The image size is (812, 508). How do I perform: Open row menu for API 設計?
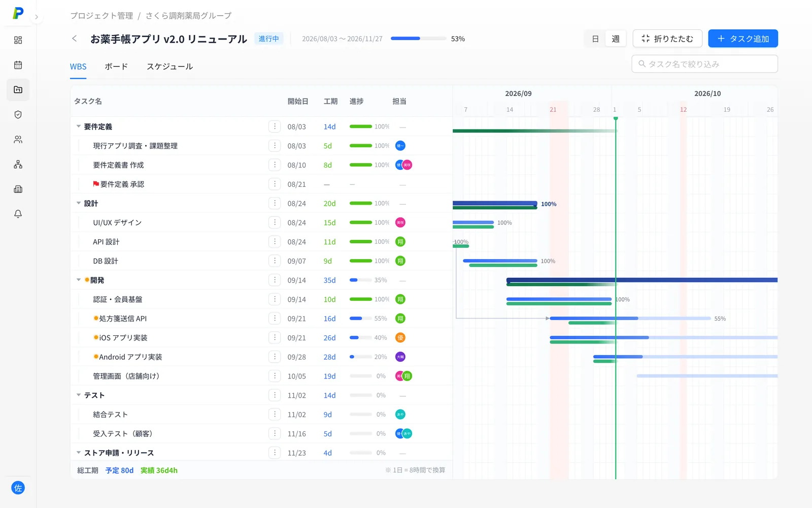pyautogui.click(x=275, y=241)
